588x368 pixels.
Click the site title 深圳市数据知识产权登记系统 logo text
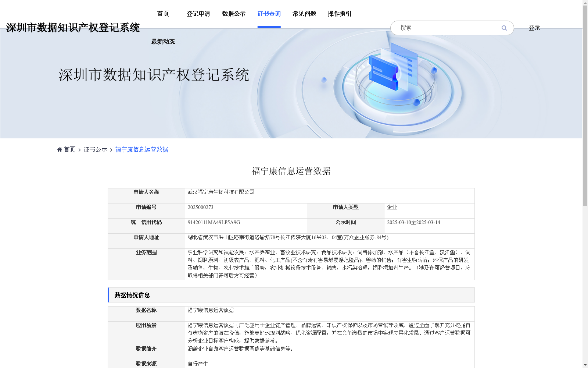[73, 28]
